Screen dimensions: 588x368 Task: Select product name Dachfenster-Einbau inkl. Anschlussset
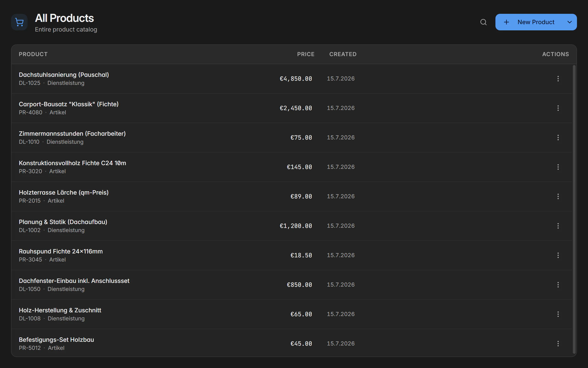pyautogui.click(x=74, y=281)
